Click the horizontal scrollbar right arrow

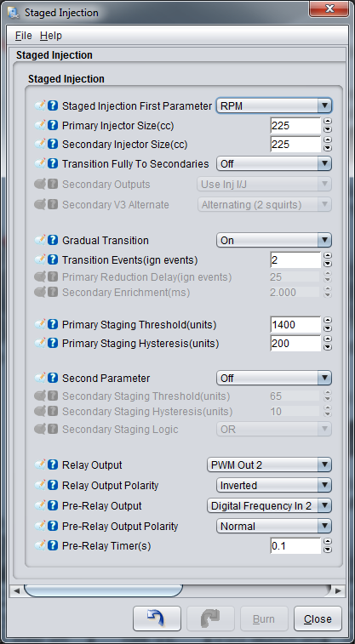[338, 590]
